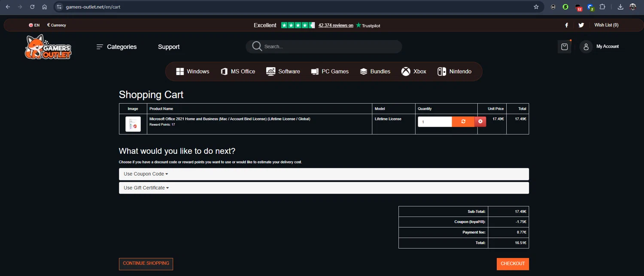The width and height of the screenshot is (644, 276).
Task: Click the My Account user icon
Action: (x=586, y=47)
